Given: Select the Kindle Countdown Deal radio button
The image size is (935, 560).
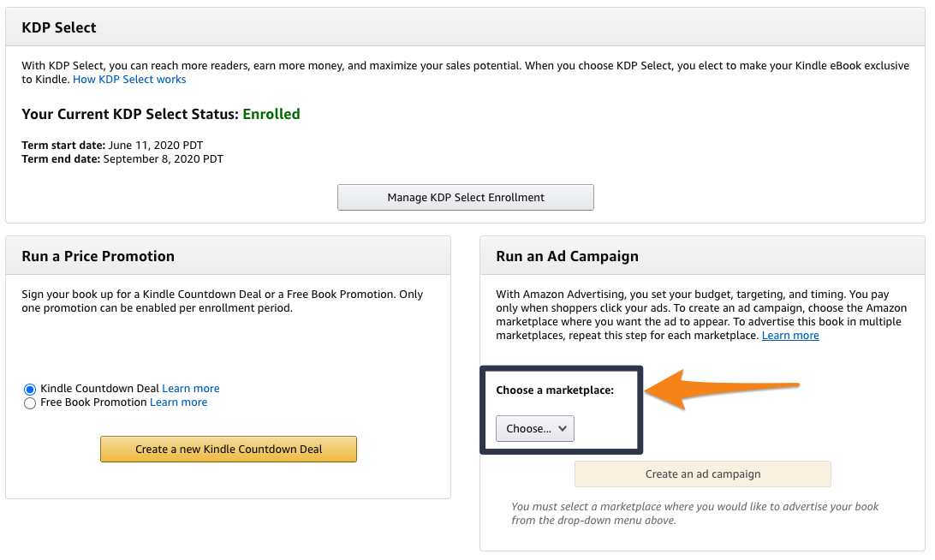Looking at the screenshot, I should coord(30,388).
